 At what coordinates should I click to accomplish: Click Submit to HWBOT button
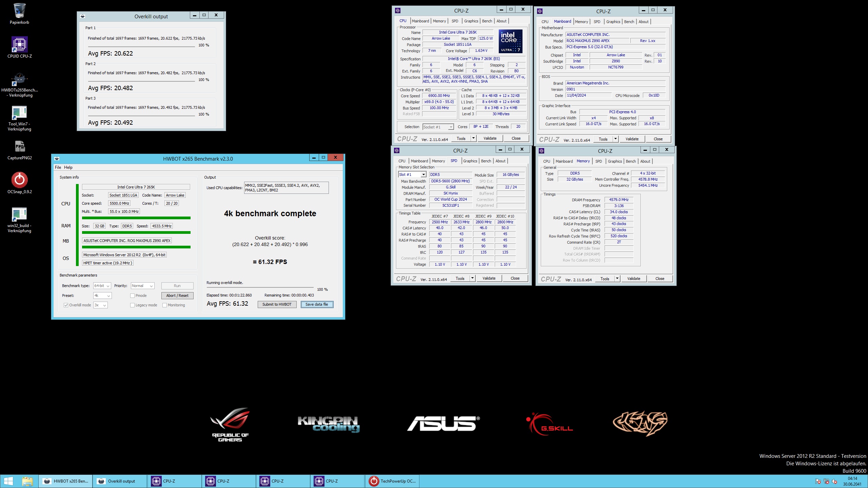coord(277,304)
